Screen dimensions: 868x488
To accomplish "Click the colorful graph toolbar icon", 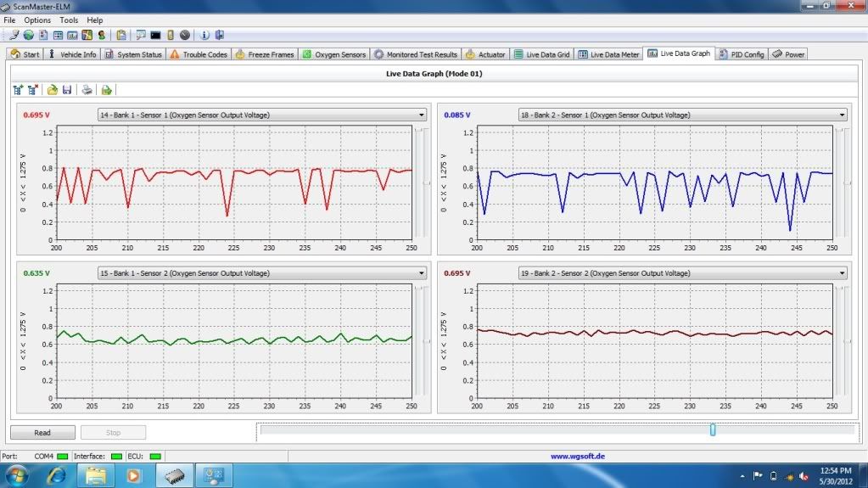I will click(87, 35).
